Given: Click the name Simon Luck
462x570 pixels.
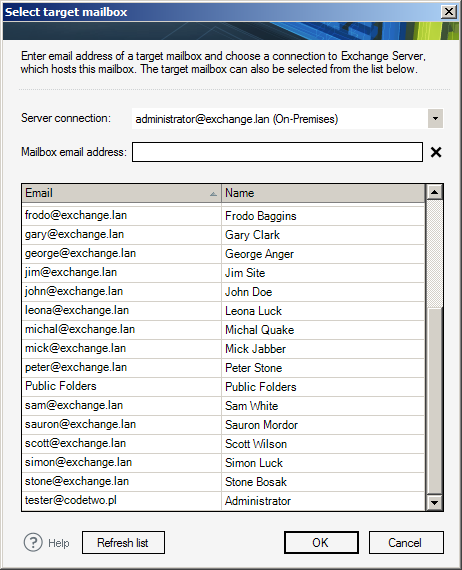Looking at the screenshot, I should click(254, 463).
